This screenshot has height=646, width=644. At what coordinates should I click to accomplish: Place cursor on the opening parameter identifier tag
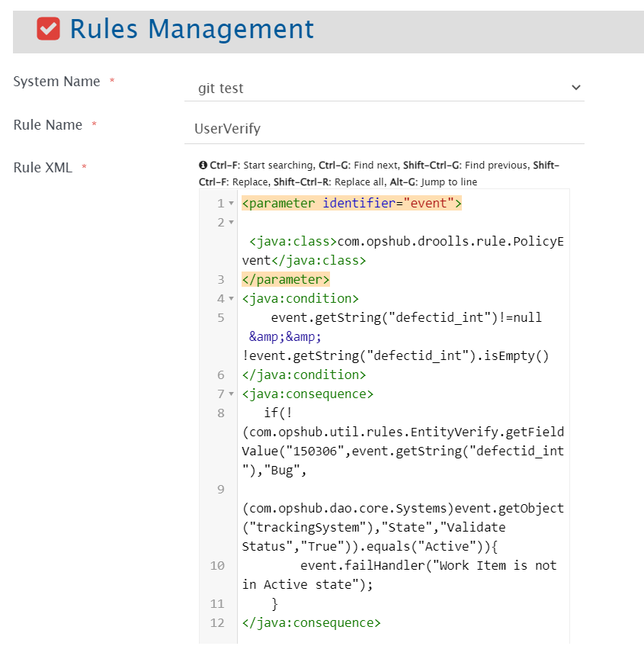351,204
